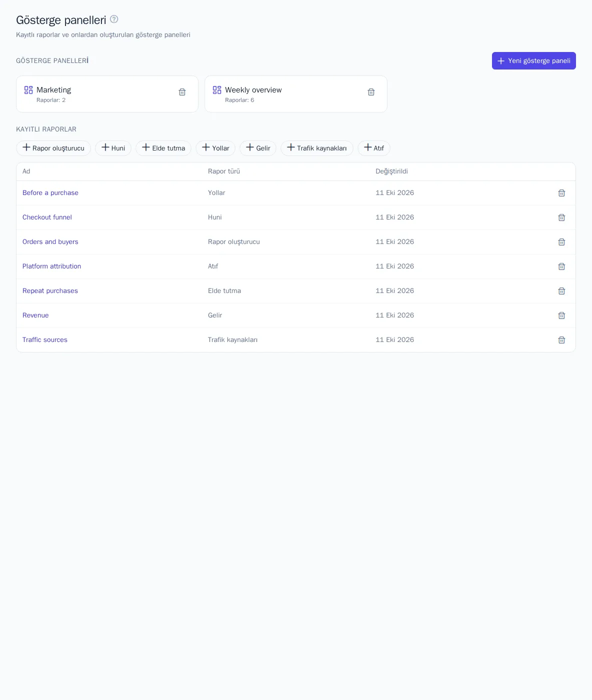Click the Yeni gösterge paneli button

pos(534,60)
